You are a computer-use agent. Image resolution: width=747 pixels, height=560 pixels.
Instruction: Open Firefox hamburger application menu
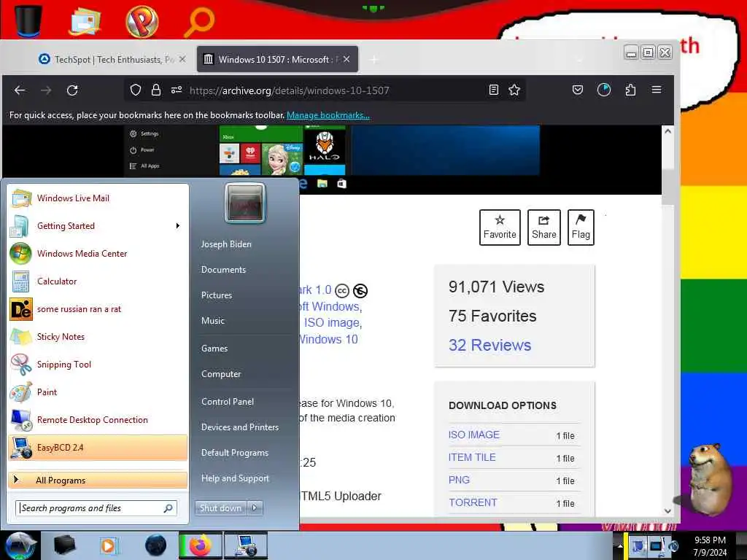click(x=657, y=90)
